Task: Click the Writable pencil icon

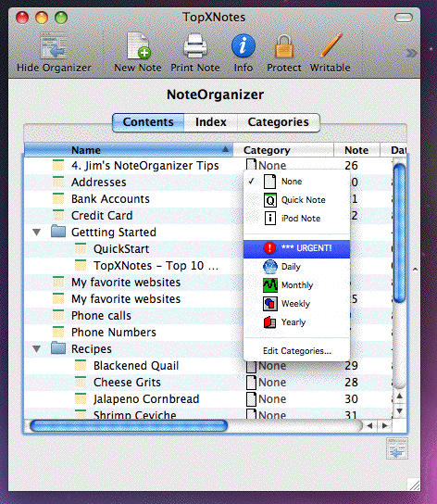Action: [331, 45]
